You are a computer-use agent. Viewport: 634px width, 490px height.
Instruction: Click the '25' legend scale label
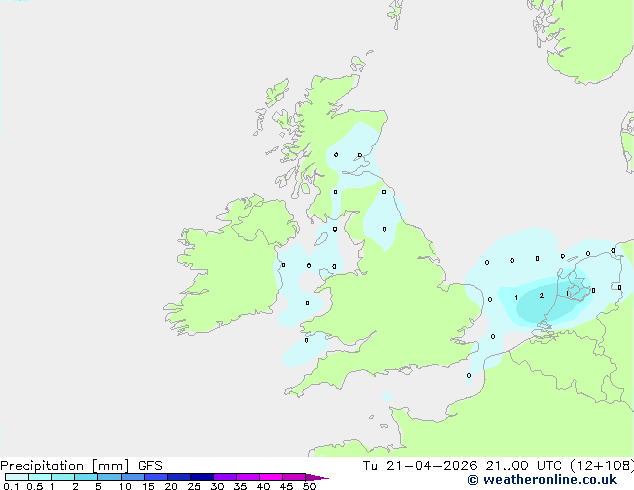[x=194, y=486]
